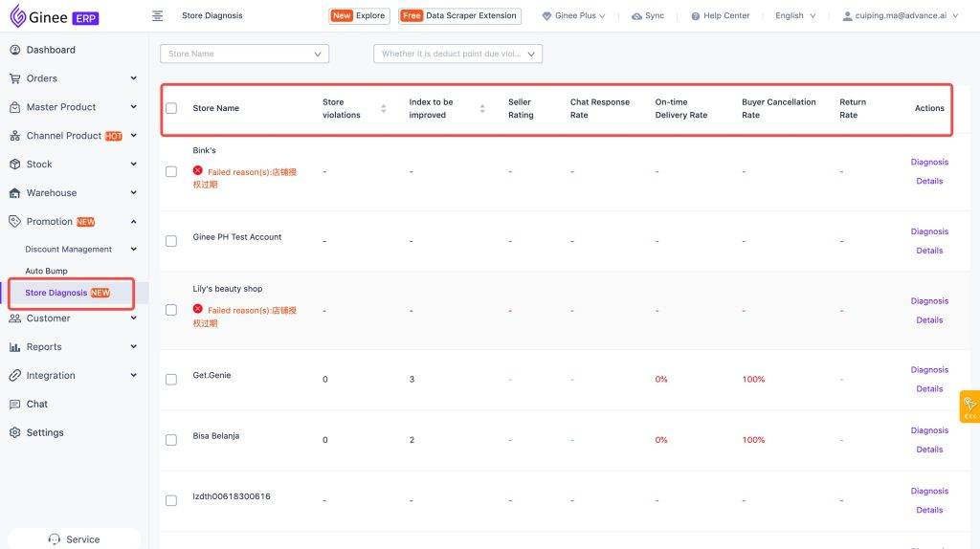
Task: Click the yellow floating widget icon
Action: click(x=969, y=406)
